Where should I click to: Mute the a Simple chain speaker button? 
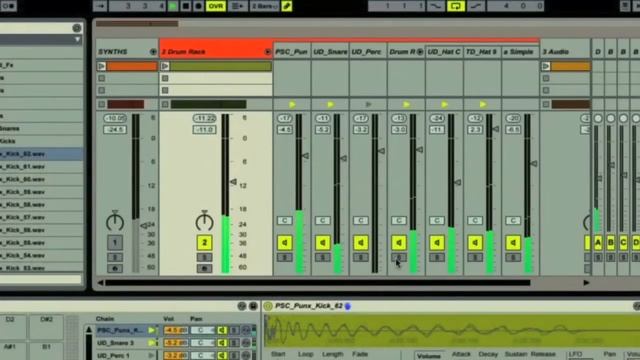(x=513, y=242)
